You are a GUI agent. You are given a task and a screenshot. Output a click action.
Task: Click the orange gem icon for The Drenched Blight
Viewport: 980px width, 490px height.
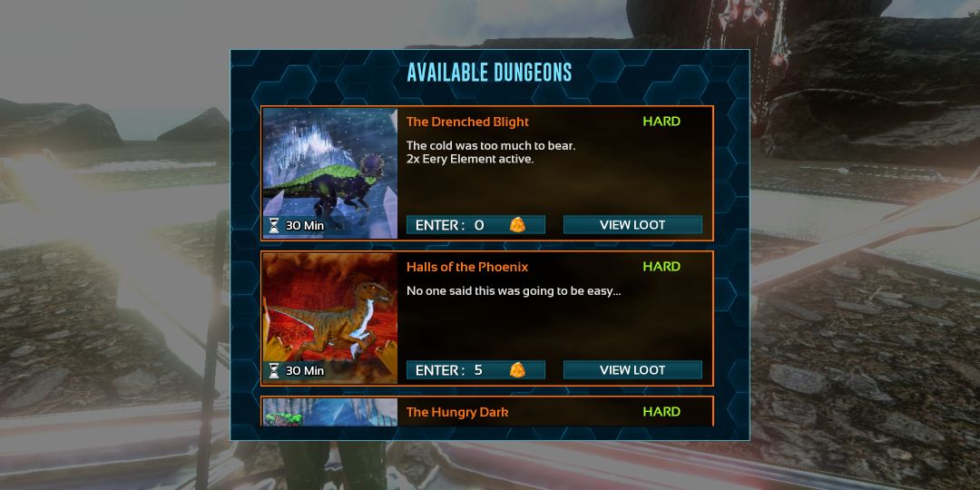pyautogui.click(x=517, y=225)
